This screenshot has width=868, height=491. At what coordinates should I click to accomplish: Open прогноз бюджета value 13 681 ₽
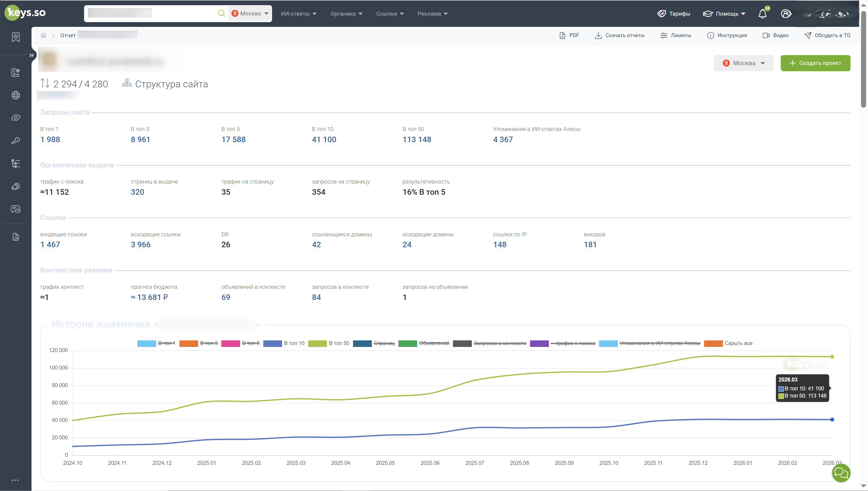point(149,297)
